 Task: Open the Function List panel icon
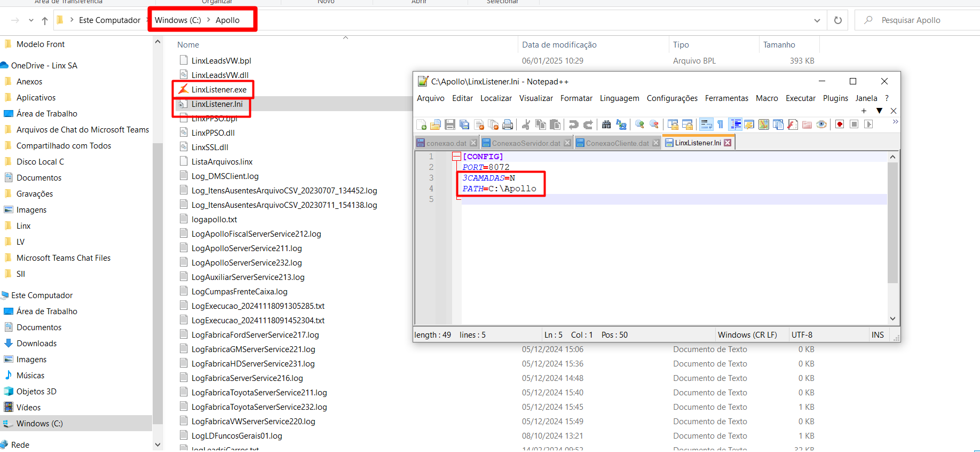(793, 124)
